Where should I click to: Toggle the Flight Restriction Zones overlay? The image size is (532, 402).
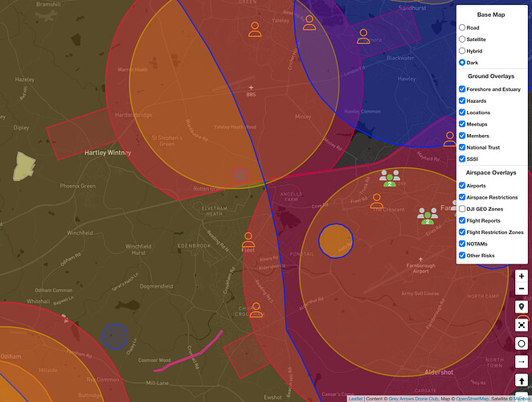[x=462, y=232]
